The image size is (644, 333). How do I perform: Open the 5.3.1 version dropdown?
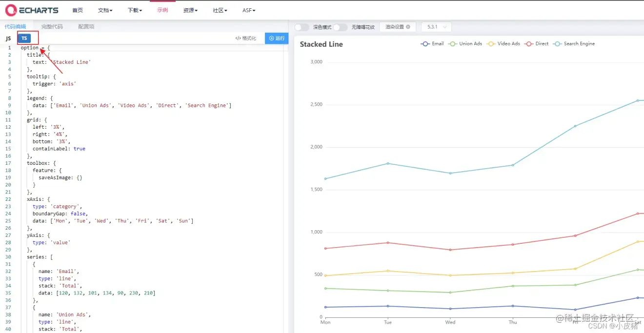coord(436,27)
